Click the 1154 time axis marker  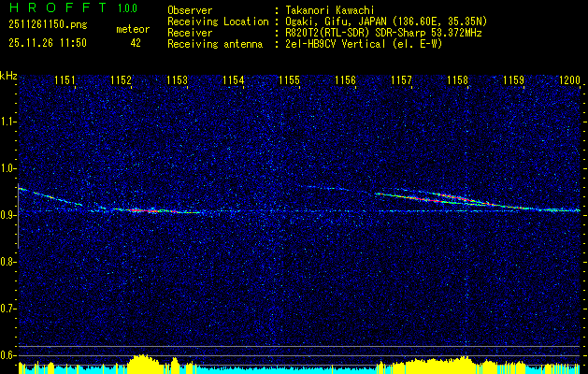tap(234, 79)
